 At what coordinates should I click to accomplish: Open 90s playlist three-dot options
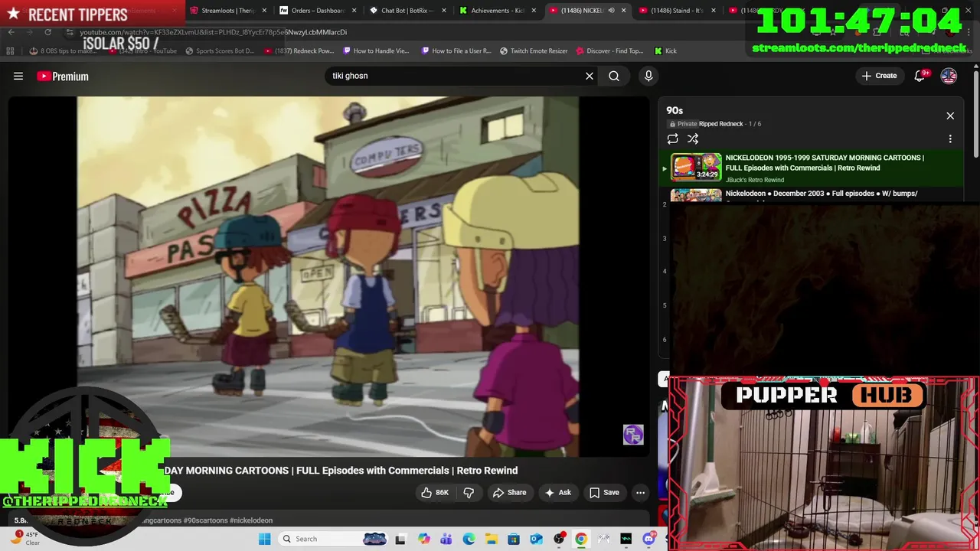[950, 139]
